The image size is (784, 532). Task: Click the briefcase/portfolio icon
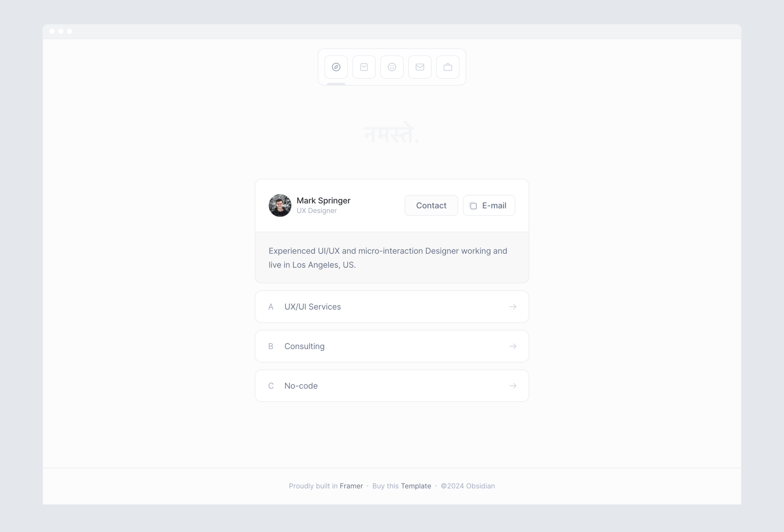tap(447, 67)
